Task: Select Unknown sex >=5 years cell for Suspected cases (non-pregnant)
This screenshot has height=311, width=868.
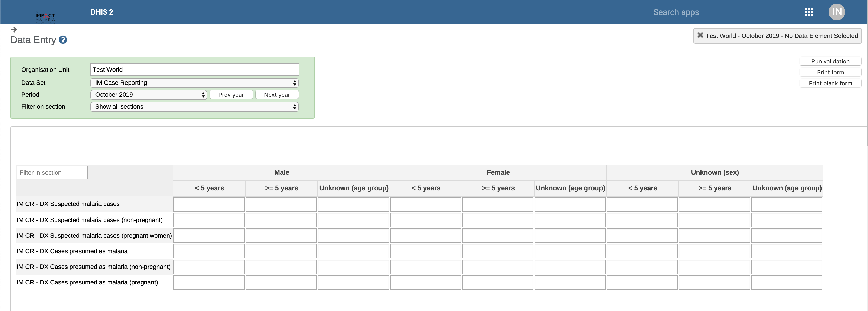Action: pos(714,220)
